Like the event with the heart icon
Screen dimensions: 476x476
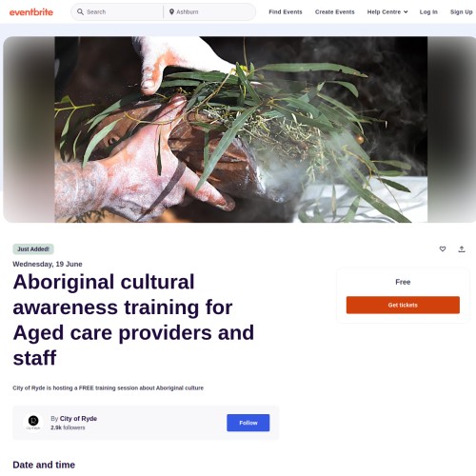click(x=443, y=249)
